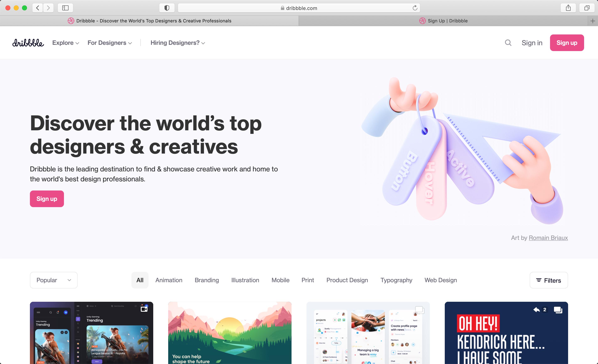Click the Dribbble logo in header
This screenshot has height=364, width=598.
coord(28,43)
